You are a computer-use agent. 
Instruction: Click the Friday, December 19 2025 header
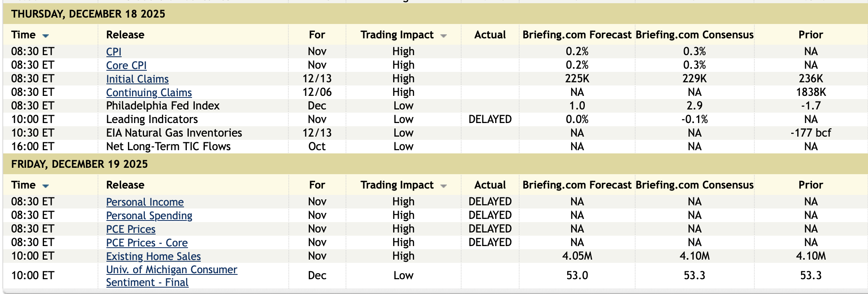(x=80, y=164)
